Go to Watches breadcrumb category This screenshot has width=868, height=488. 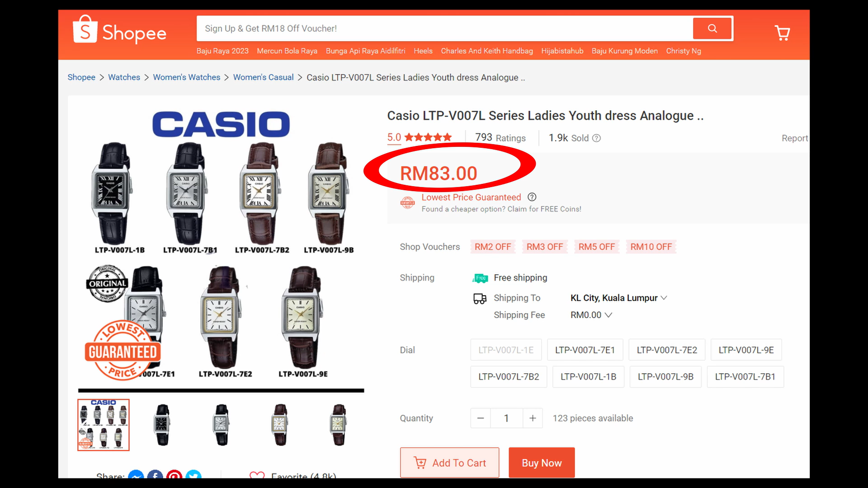coord(124,77)
